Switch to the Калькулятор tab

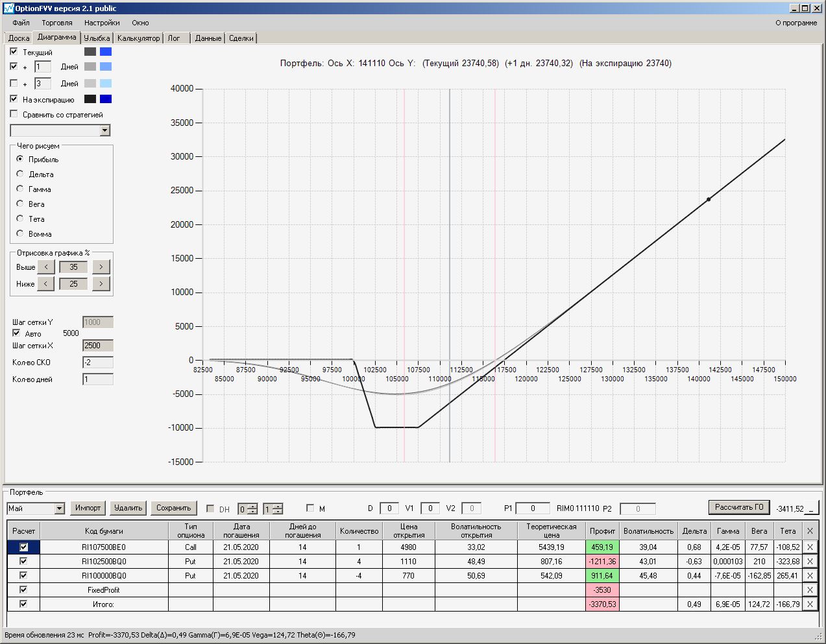[138, 38]
